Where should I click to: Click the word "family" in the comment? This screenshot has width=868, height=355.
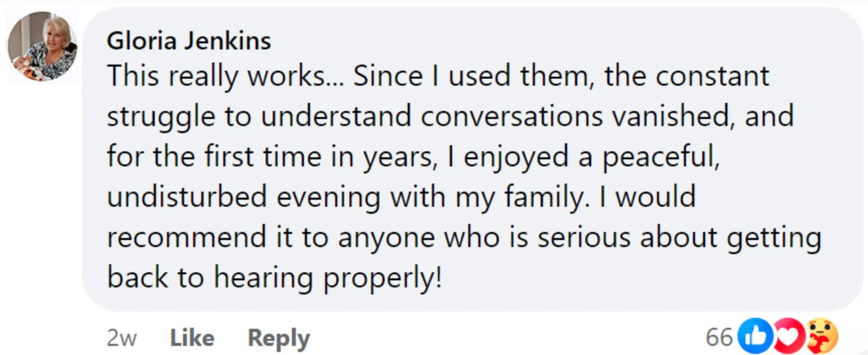[x=546, y=197]
